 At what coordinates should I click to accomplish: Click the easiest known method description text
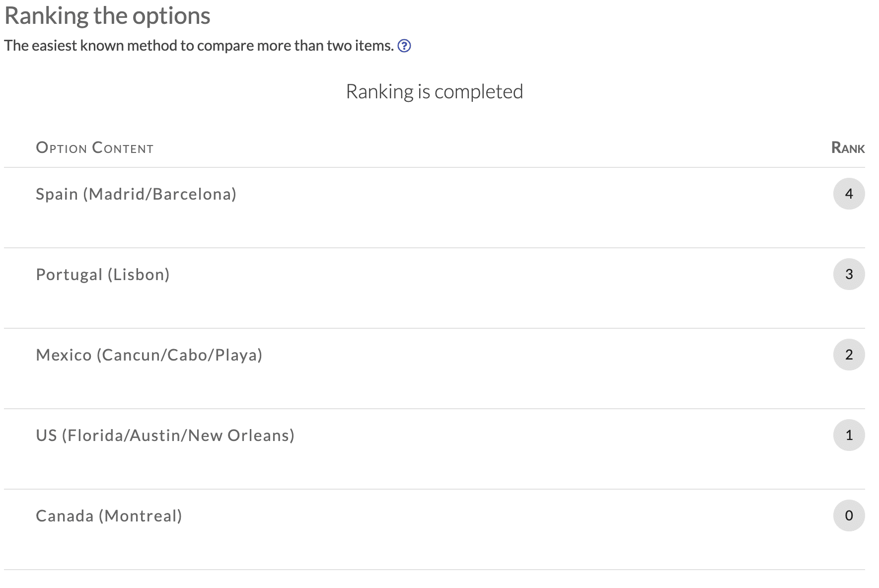199,46
